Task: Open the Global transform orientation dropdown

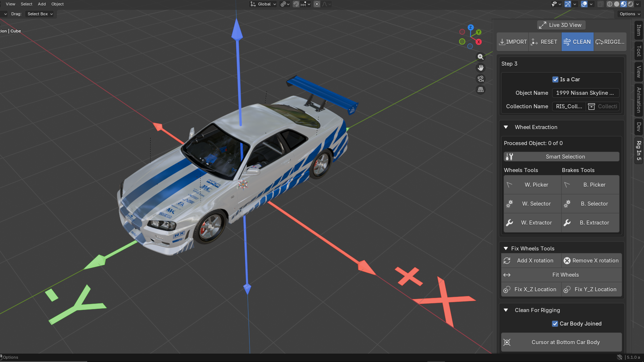Action: (x=263, y=4)
